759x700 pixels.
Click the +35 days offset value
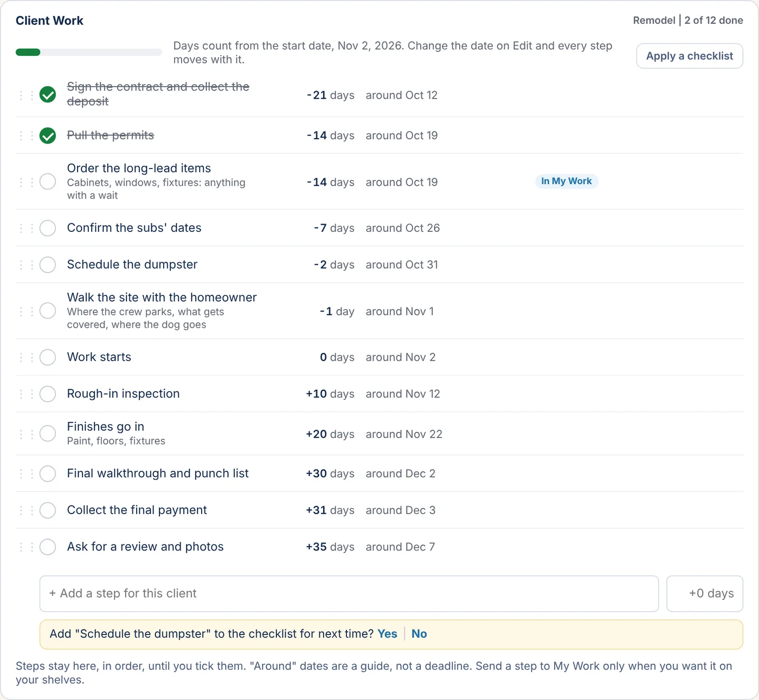330,547
